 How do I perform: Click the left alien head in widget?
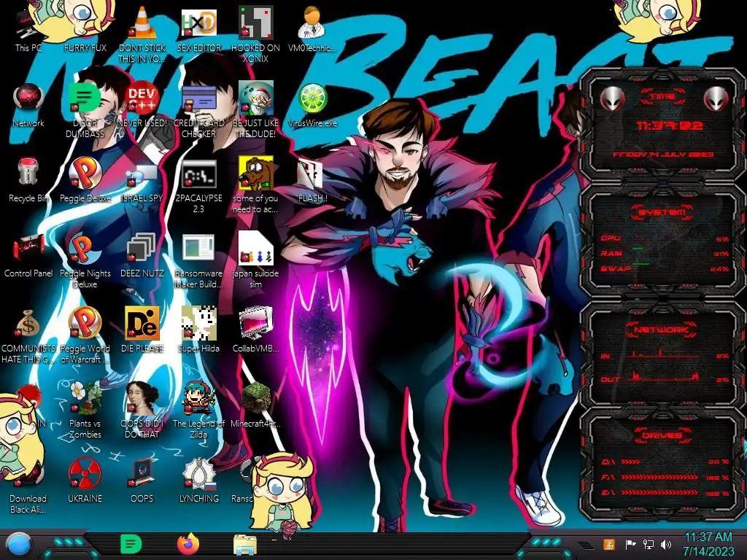612,99
